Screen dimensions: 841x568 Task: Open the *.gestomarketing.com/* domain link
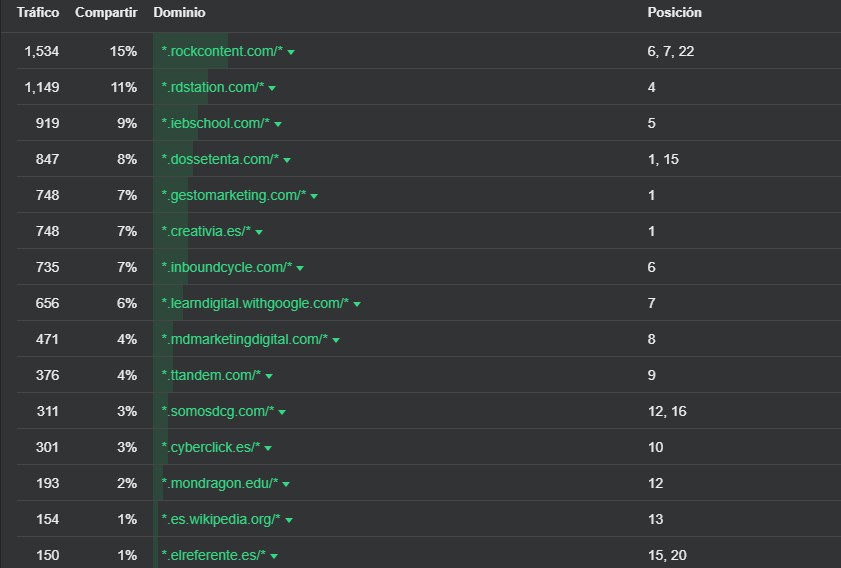click(x=234, y=195)
